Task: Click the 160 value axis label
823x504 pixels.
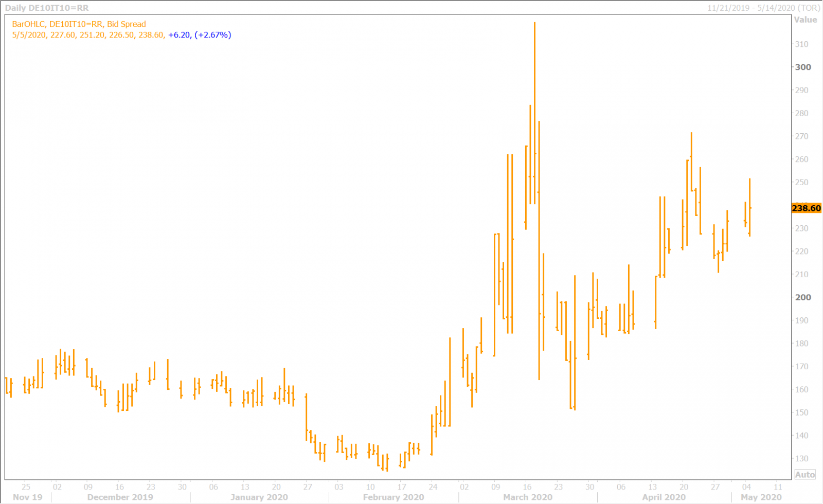Action: (x=801, y=390)
